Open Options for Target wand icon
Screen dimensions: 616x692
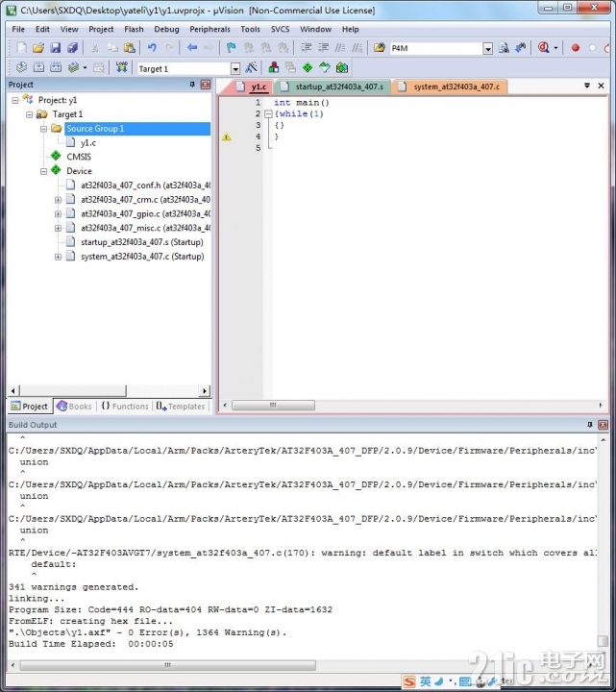pos(251,67)
